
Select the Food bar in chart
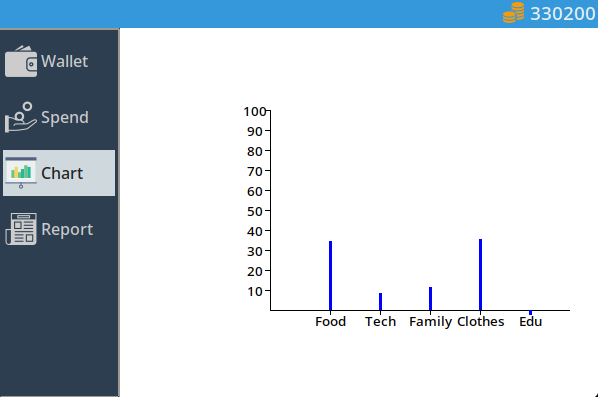click(330, 275)
